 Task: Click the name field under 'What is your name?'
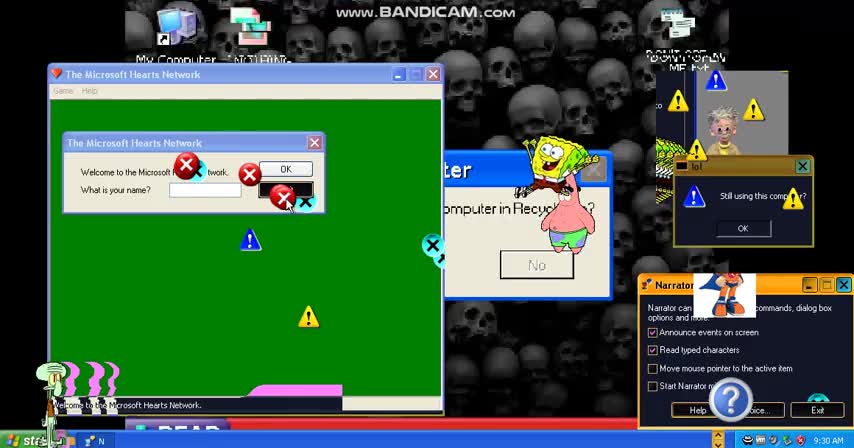coord(205,190)
